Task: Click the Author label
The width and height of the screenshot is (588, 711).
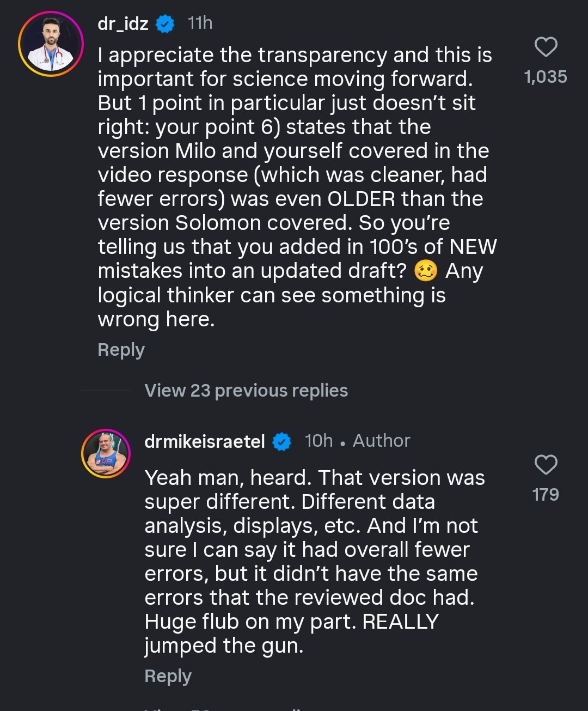Action: (381, 441)
